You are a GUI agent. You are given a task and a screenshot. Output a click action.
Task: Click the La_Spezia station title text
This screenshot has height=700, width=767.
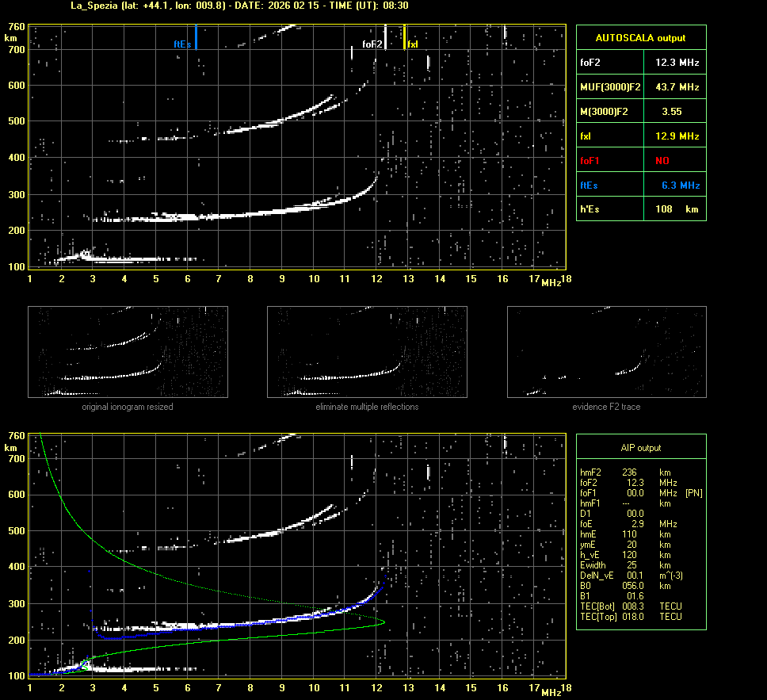coord(97,6)
